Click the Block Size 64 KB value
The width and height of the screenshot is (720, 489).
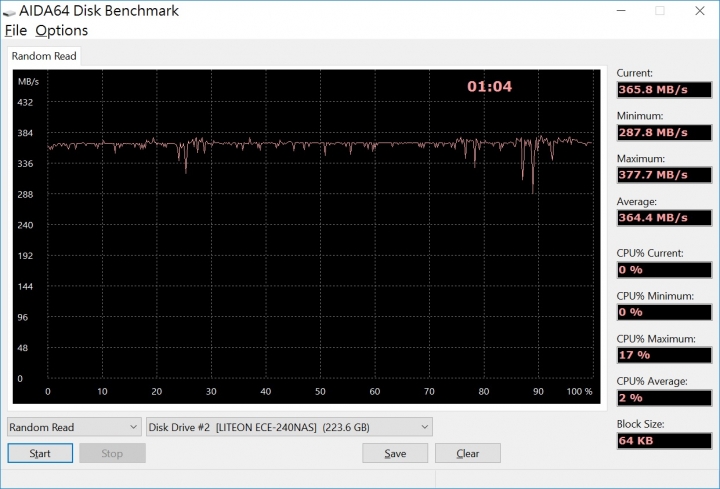(x=664, y=440)
